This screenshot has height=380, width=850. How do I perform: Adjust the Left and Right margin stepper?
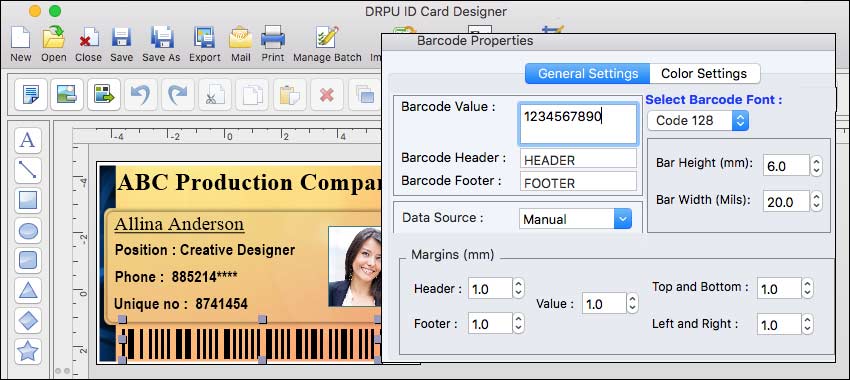click(x=808, y=324)
